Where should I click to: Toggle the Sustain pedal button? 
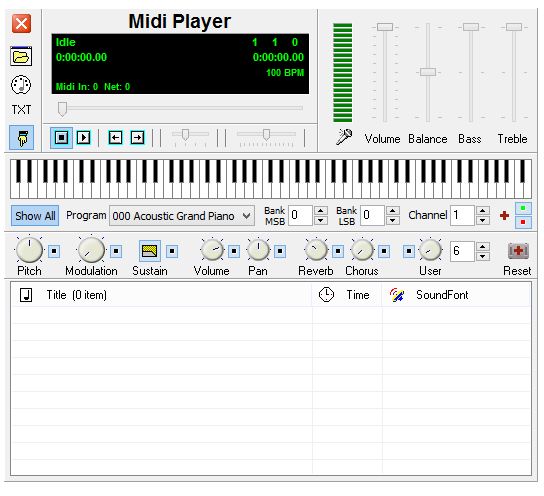150,251
